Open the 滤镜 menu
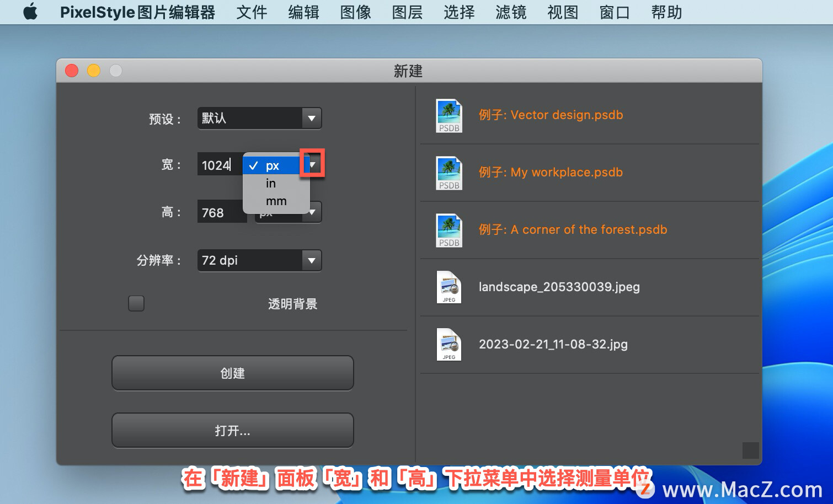833x504 pixels. [511, 12]
